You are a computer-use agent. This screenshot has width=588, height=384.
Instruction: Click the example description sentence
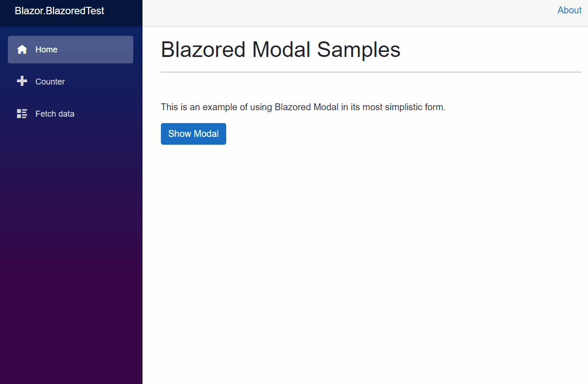pyautogui.click(x=303, y=107)
